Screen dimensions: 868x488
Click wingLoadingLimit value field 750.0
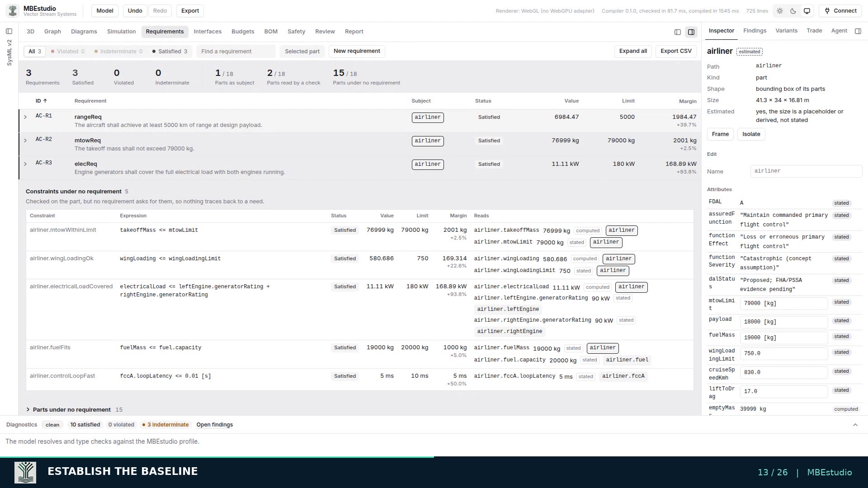[x=783, y=354]
